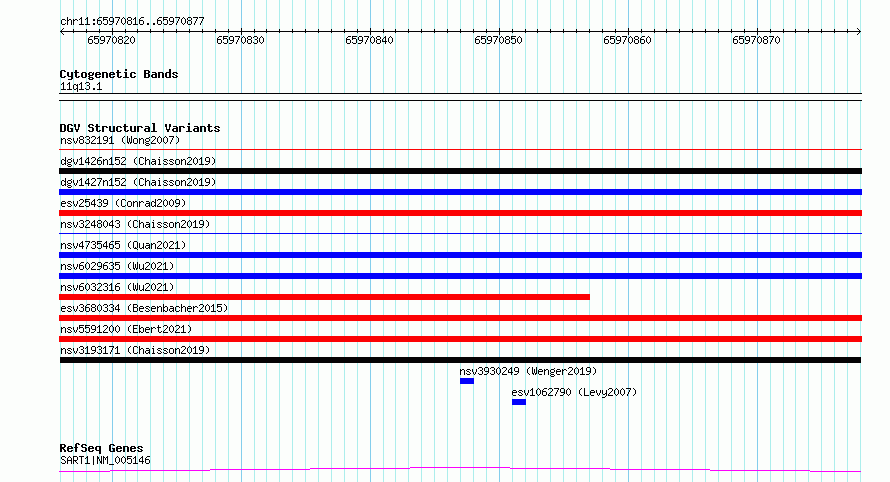This screenshot has height=482, width=890.
Task: Open the esv3680334 (Besenbacher2015) label
Action: click(x=144, y=308)
